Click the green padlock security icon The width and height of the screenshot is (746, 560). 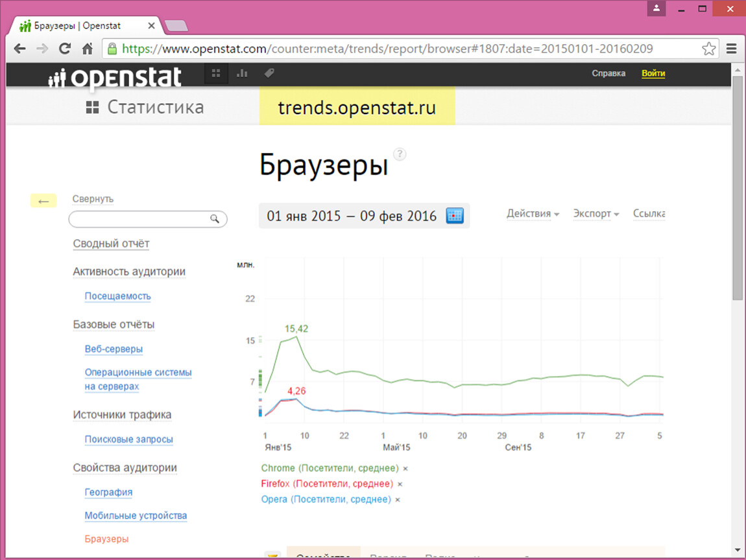pyautogui.click(x=112, y=49)
